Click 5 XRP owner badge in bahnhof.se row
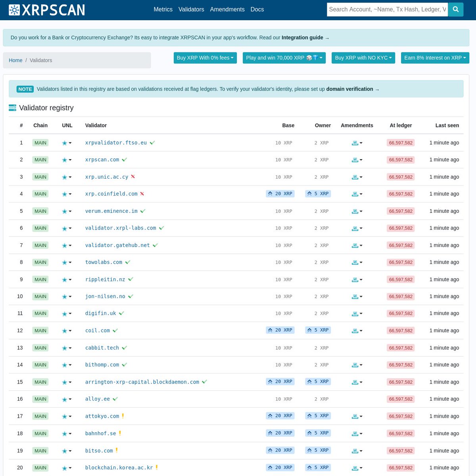Screen dimensions: 476x476 (318, 433)
